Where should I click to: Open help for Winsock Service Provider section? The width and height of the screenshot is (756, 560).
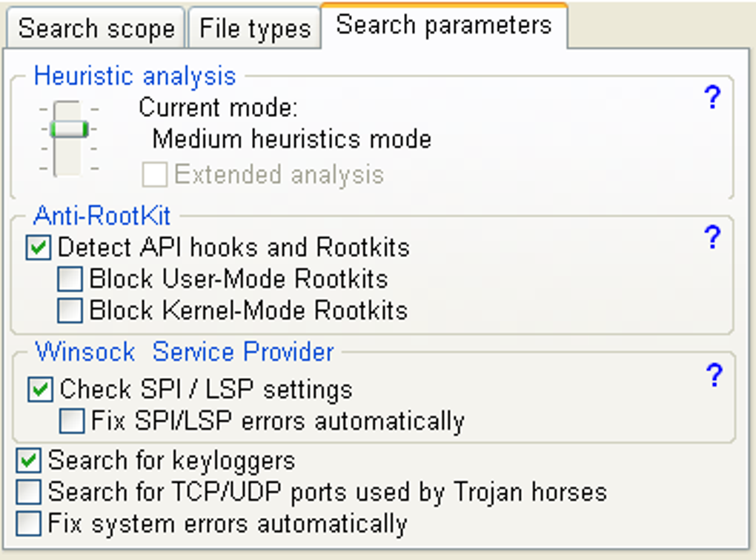pos(714,376)
